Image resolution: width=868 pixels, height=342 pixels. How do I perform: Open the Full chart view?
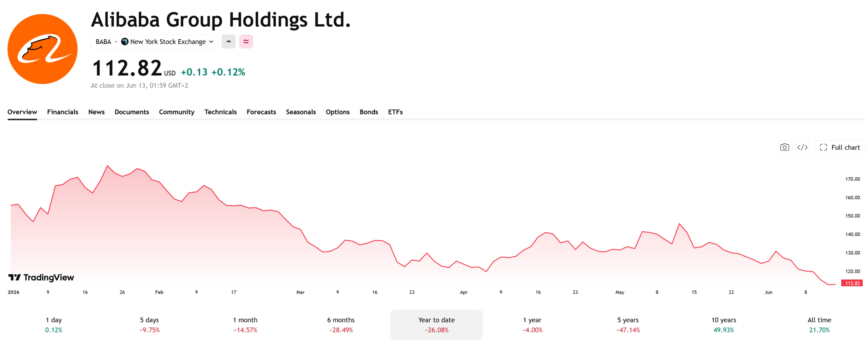(840, 147)
